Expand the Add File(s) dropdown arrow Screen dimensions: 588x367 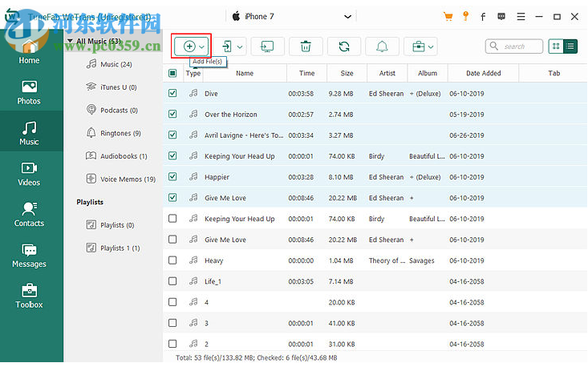pos(202,46)
